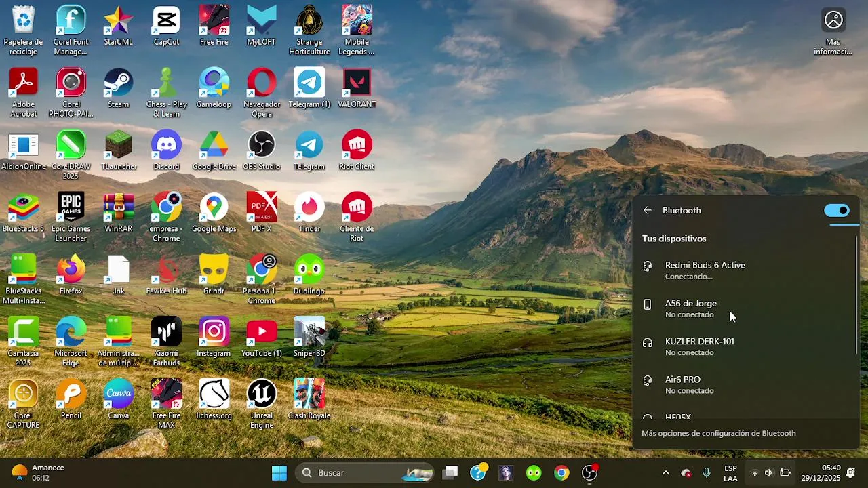
Task: Select the Duolingo desktop icon
Action: click(309, 276)
